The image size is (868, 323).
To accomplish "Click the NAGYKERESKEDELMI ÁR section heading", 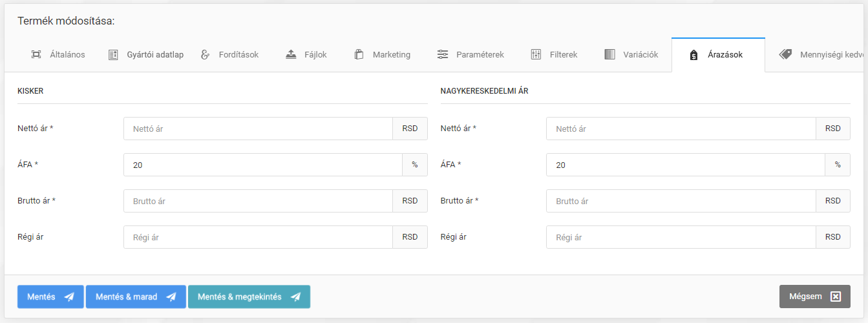I will [484, 91].
